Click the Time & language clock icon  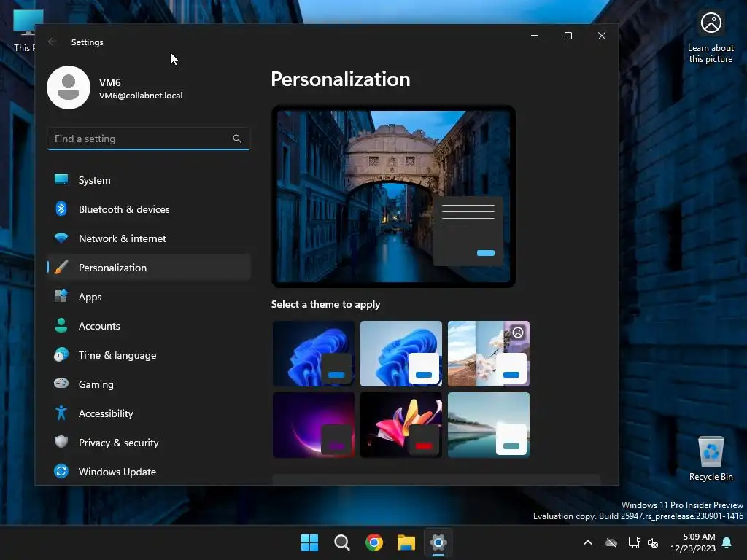click(61, 355)
